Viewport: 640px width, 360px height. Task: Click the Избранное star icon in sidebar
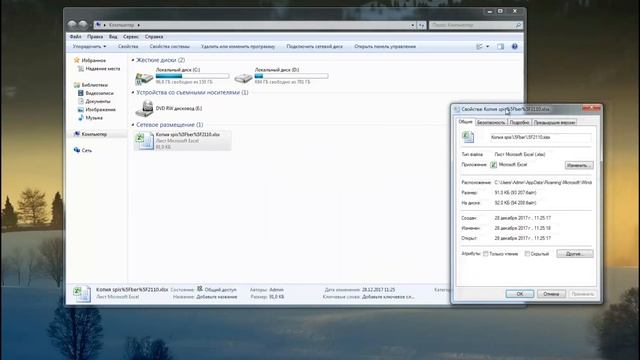[76, 60]
